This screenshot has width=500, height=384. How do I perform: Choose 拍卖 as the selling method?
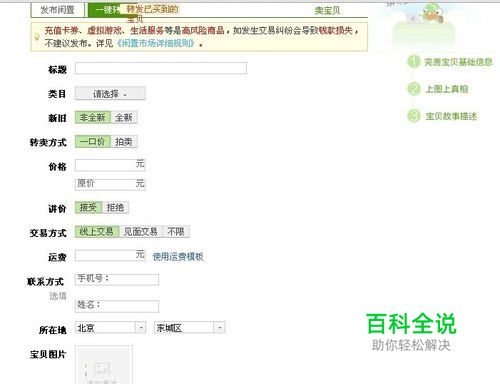[x=124, y=142]
